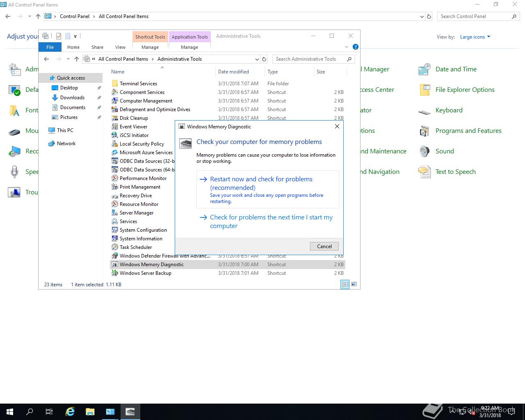Open the File tab
Viewport: 525px width, 420px height.
tap(50, 47)
